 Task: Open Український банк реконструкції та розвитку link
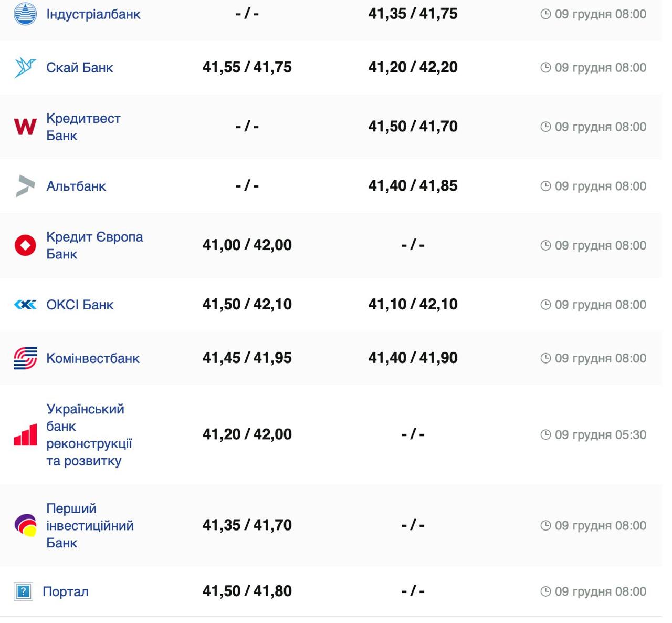(88, 435)
